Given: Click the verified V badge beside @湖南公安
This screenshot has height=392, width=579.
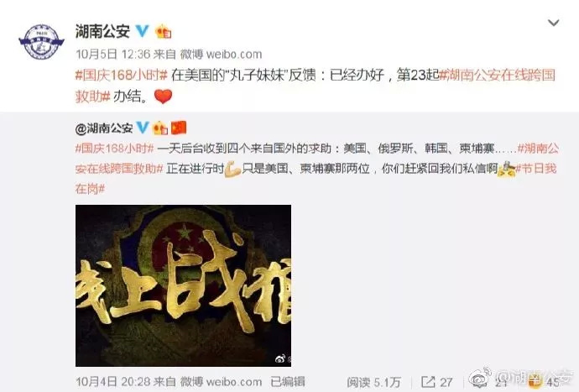Looking at the screenshot, I should (x=143, y=128).
